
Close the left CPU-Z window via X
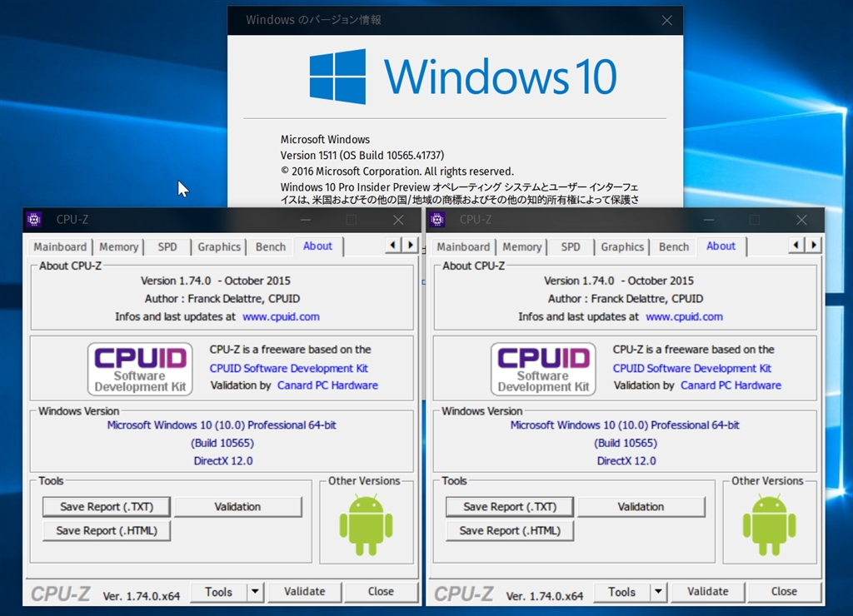(x=398, y=220)
